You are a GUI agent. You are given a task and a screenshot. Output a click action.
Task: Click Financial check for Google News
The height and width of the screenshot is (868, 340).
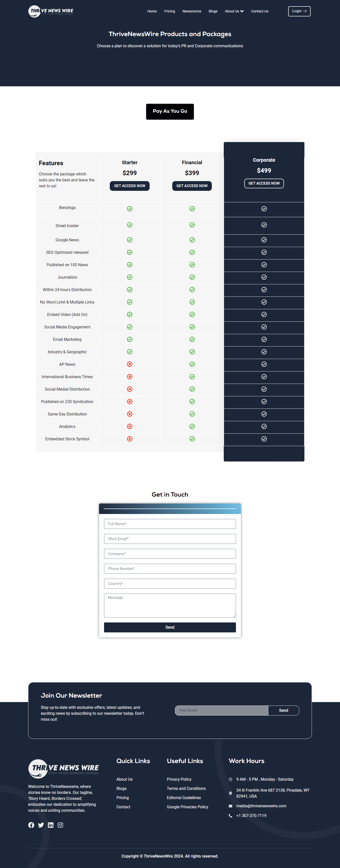click(192, 240)
